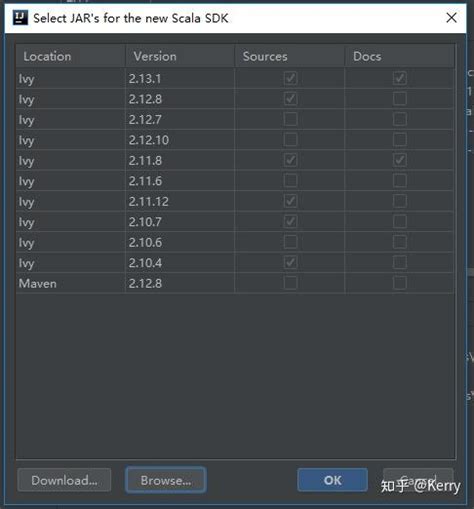The width and height of the screenshot is (474, 509).
Task: Enable Sources checkbox for Ivy 2.12.7
Action: pyautogui.click(x=290, y=119)
